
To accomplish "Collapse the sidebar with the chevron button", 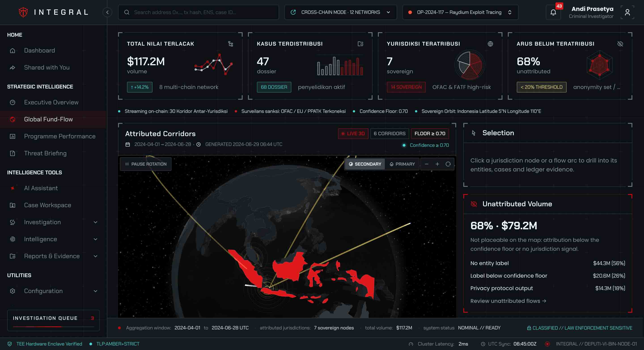I will click(x=107, y=12).
